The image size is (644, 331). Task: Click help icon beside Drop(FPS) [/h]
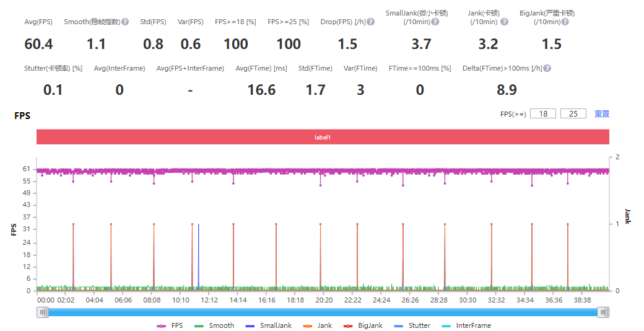tap(371, 22)
